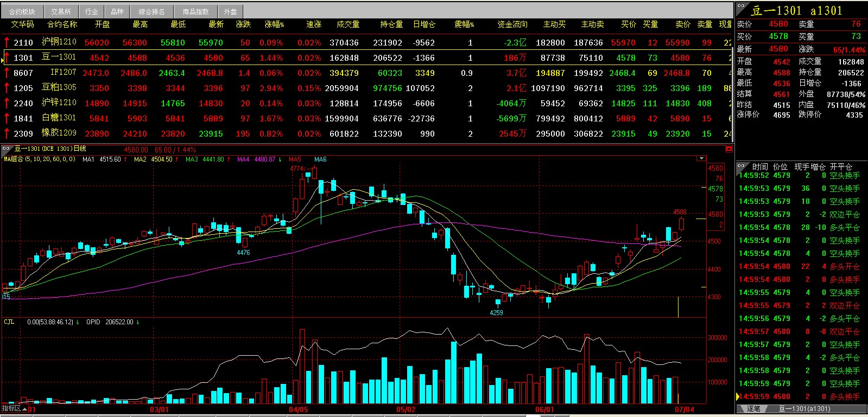The image size is (868, 417).
Task: Click the 逐笔 tick-by-tick tab at bottom
Action: pyautogui.click(x=753, y=409)
